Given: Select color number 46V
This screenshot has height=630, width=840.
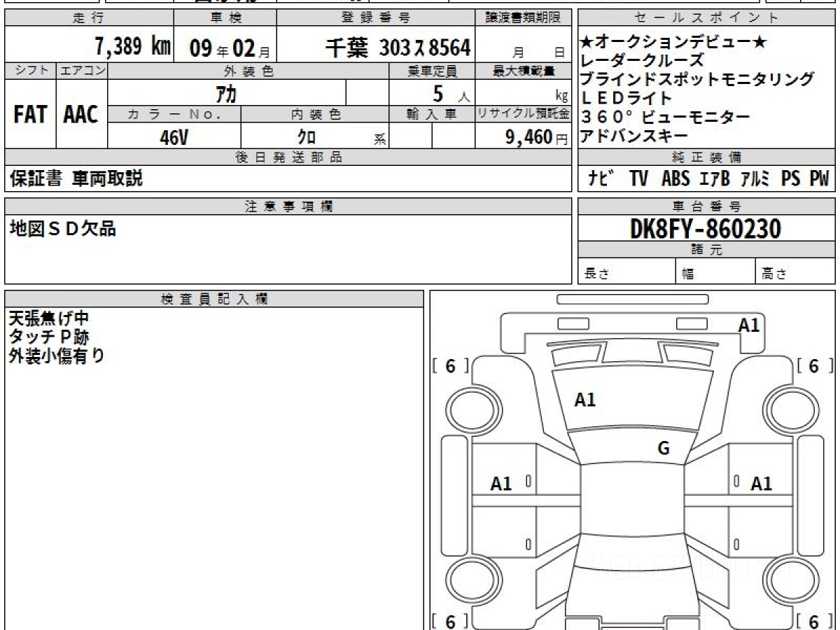Looking at the screenshot, I should [x=174, y=137].
